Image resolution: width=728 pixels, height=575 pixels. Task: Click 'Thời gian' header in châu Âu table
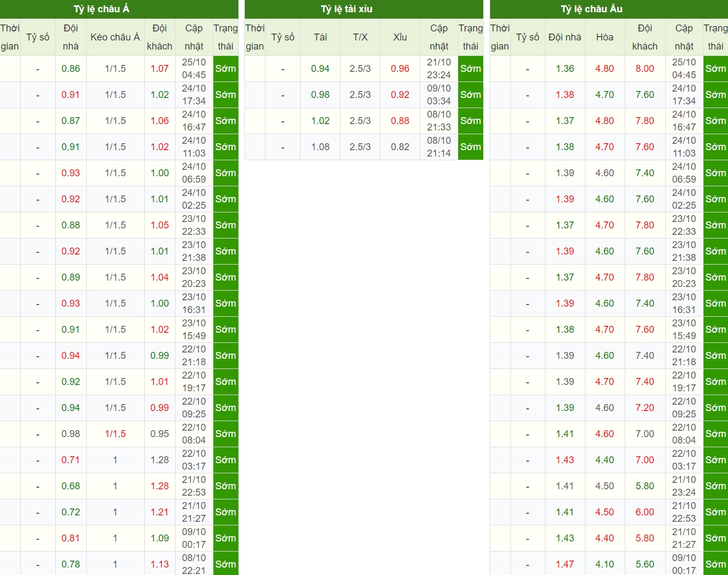(500, 37)
